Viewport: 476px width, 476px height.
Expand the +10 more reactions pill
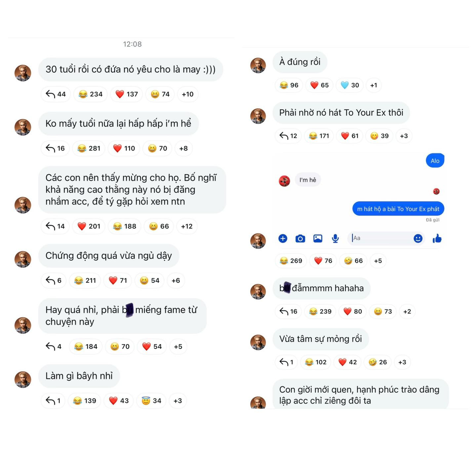coord(187,94)
